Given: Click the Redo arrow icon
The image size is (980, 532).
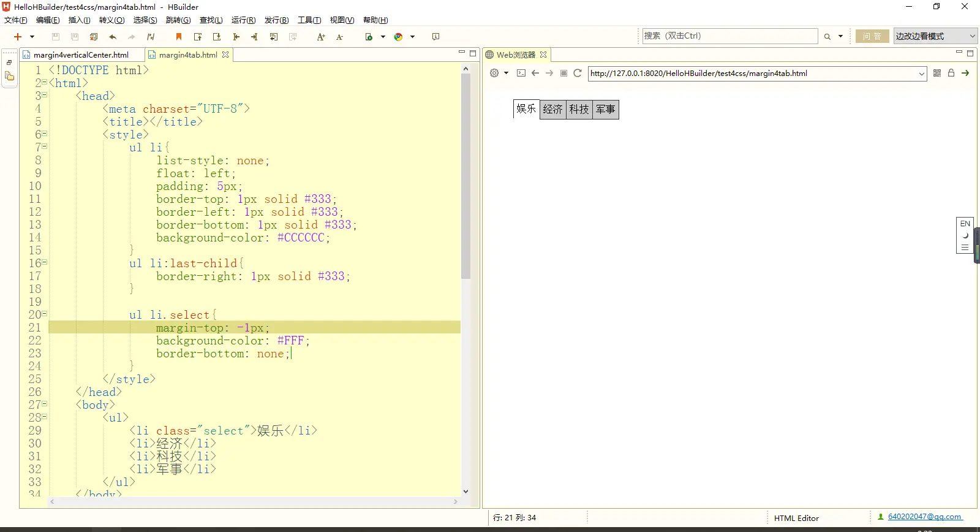Looking at the screenshot, I should pyautogui.click(x=132, y=37).
